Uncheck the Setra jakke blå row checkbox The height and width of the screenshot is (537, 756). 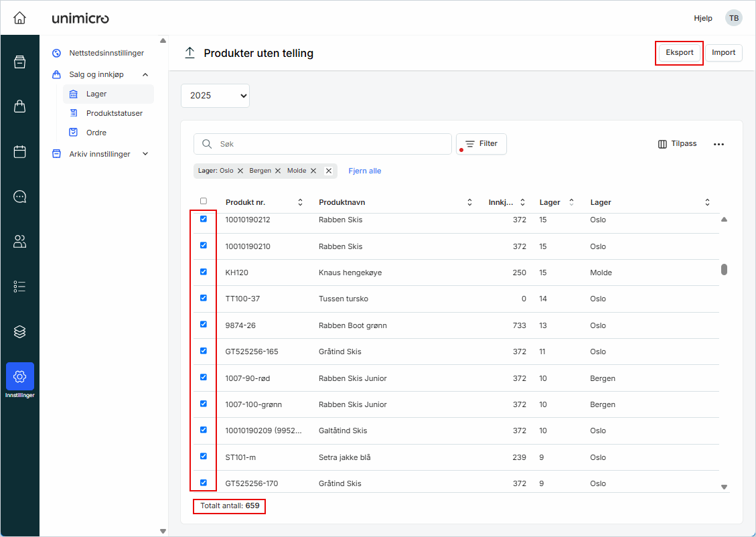[x=204, y=456]
